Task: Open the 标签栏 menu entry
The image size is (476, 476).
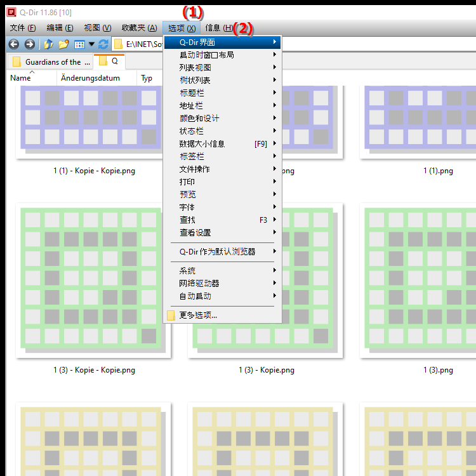Action: pyautogui.click(x=222, y=156)
